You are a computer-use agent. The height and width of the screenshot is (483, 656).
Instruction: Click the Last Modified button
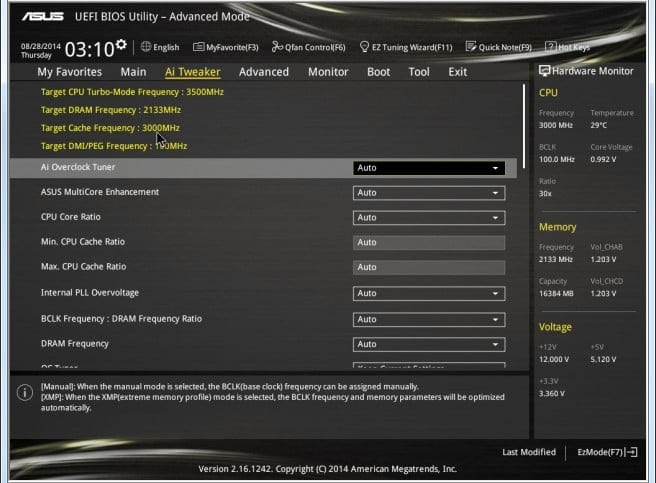tap(529, 453)
